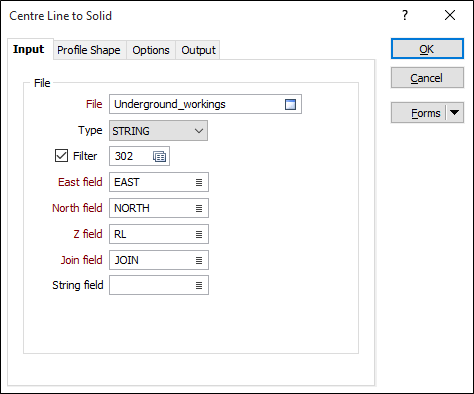The height and width of the screenshot is (394, 474).
Task: Click the help question mark icon
Action: pyautogui.click(x=405, y=15)
